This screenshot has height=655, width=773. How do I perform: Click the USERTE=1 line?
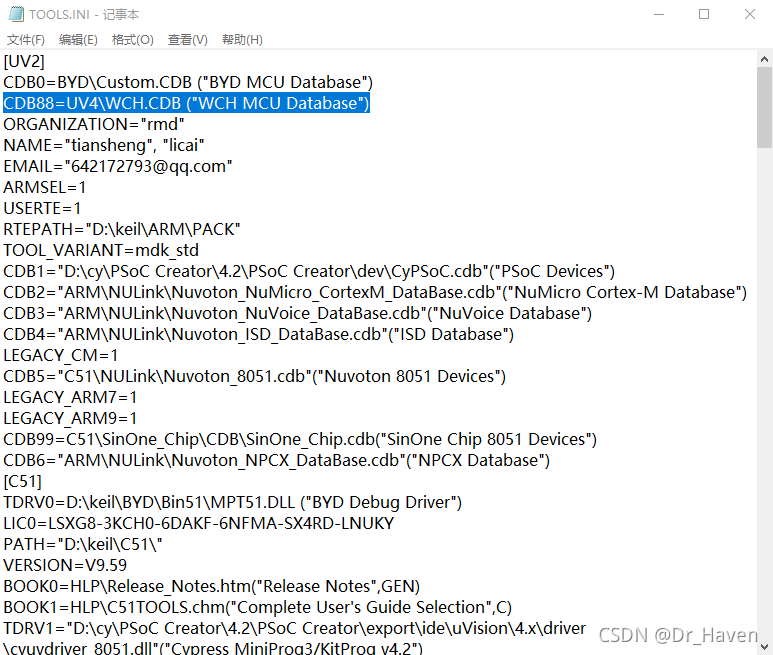pyautogui.click(x=42, y=208)
